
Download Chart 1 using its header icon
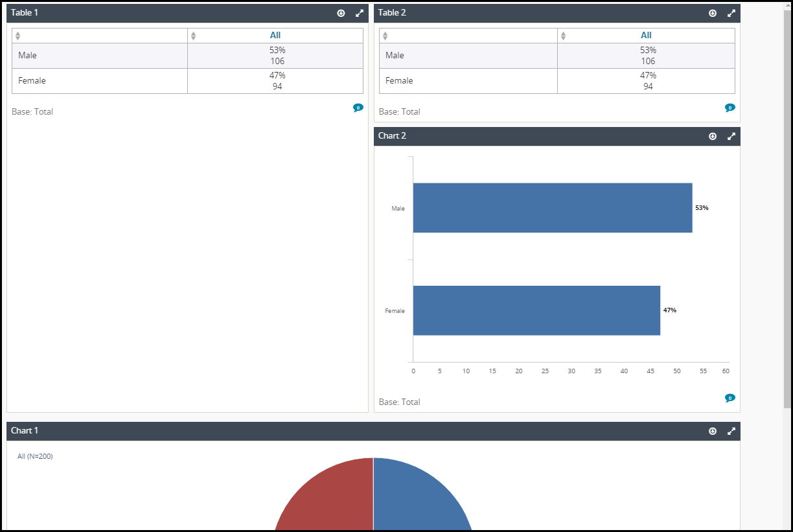pos(713,431)
